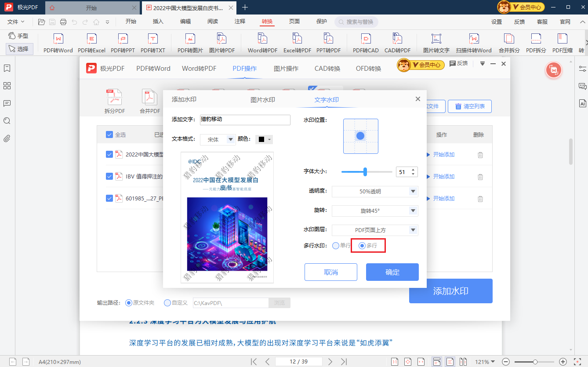
Task: Click the 添加文字 input containing 猎豹移动
Action: pos(245,120)
